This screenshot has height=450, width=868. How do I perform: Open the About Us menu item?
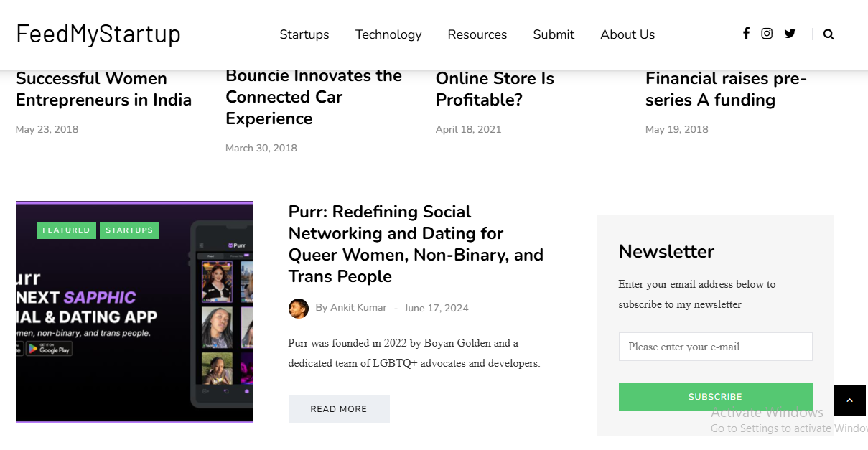[x=627, y=34]
